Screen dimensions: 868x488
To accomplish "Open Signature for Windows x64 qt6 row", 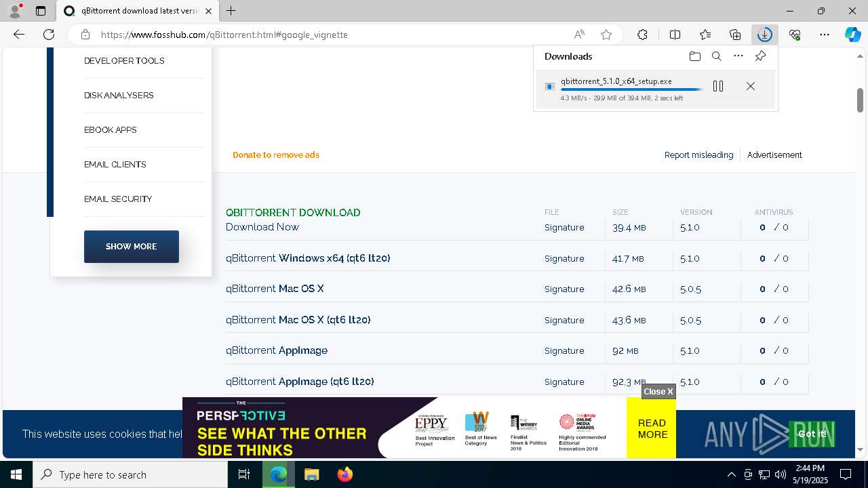I will (564, 259).
